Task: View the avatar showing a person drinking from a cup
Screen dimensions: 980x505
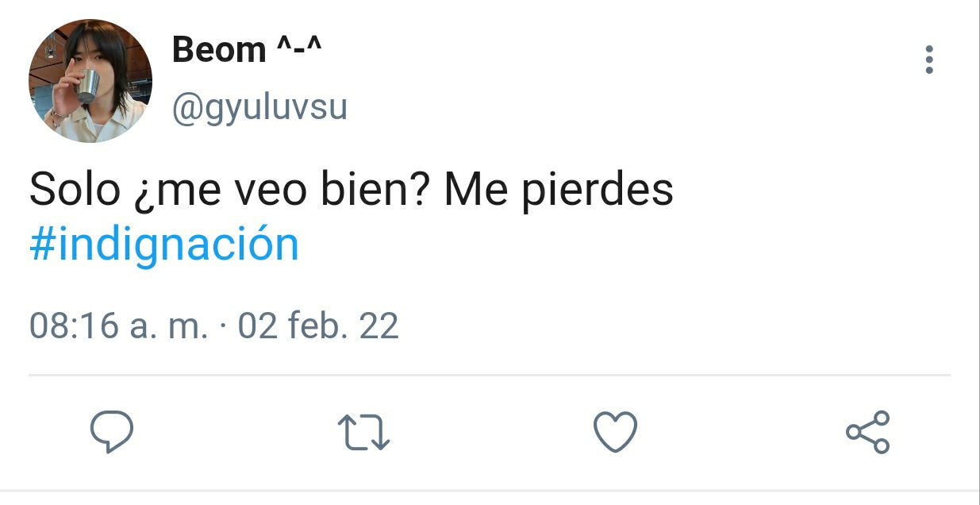Action: click(x=90, y=81)
